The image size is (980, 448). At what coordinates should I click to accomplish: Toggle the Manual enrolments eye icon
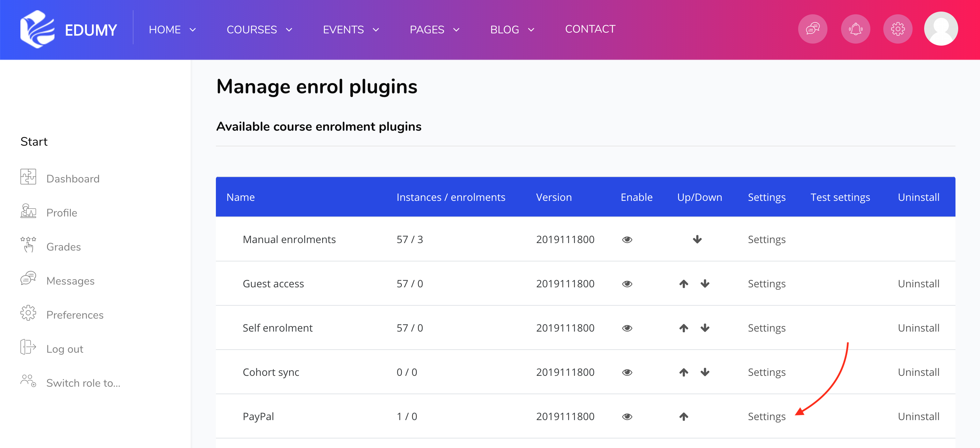(x=627, y=240)
